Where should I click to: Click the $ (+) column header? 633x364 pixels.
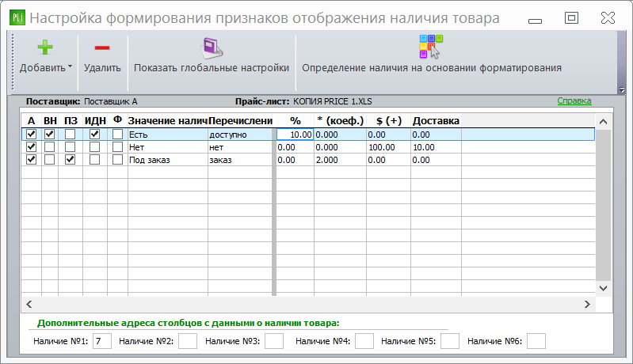(388, 120)
